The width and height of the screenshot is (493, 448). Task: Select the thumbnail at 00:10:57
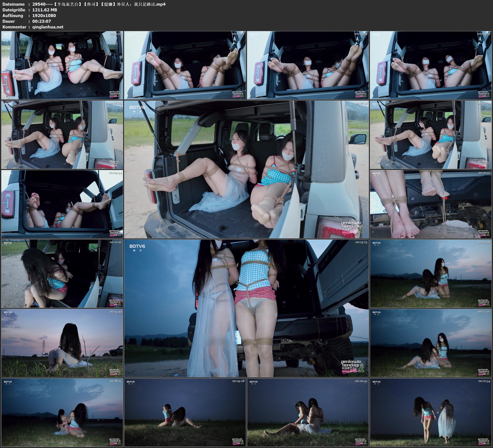[431, 204]
